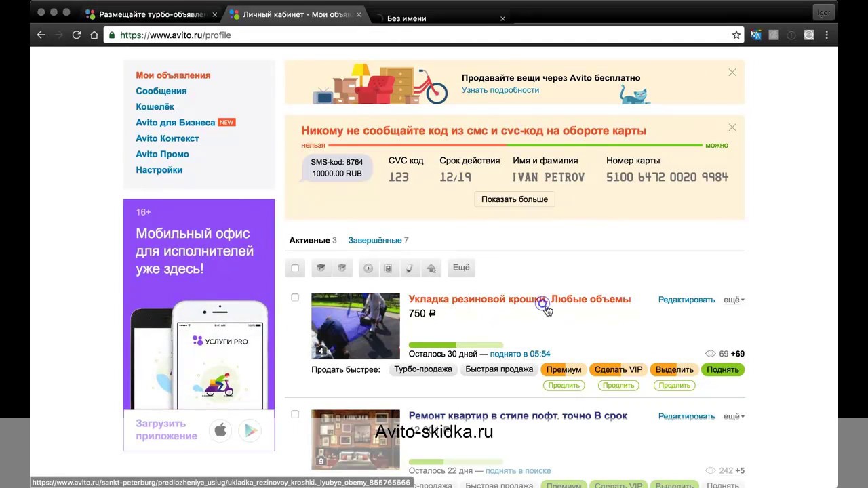Click 'Редактировать' for Ремонт квартир listing

(686, 416)
